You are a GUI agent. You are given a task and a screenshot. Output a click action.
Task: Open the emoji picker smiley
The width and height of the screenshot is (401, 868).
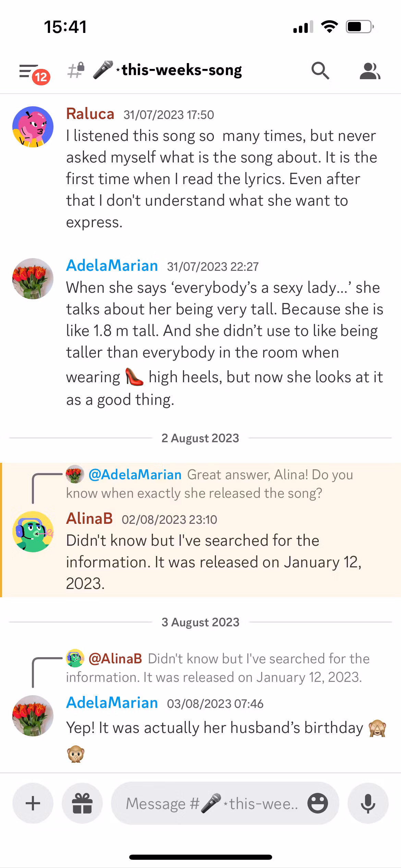click(x=317, y=803)
